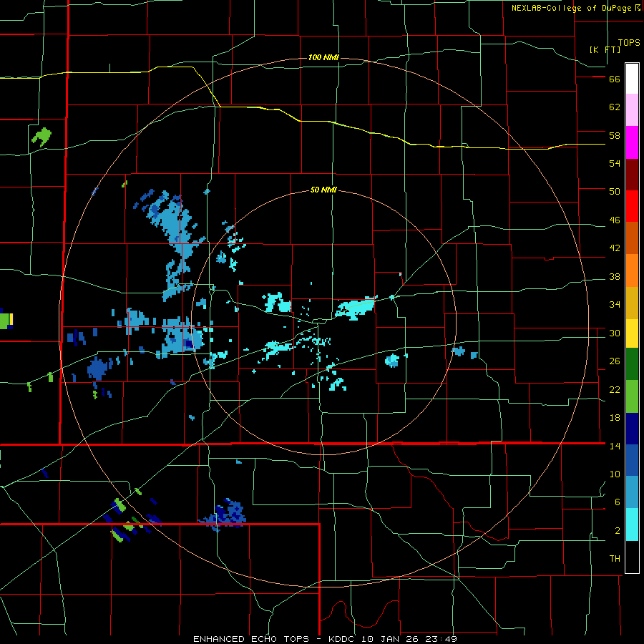
Task: Click the legend value 58
Action: point(615,135)
